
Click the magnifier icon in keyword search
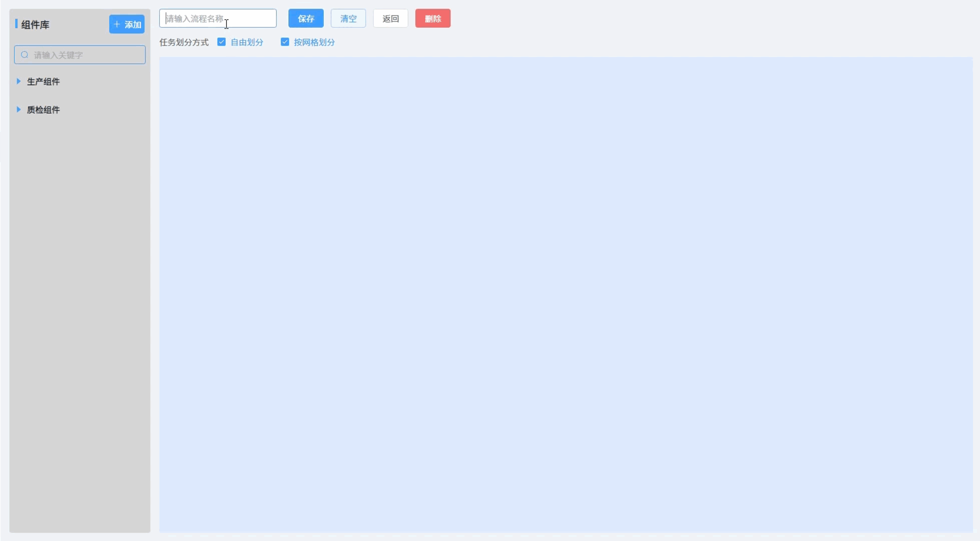25,55
